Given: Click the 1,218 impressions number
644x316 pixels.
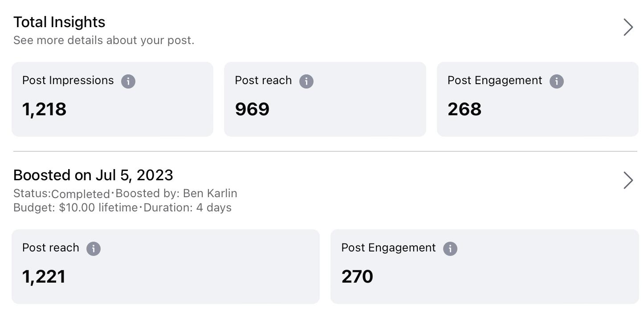Looking at the screenshot, I should pos(45,109).
